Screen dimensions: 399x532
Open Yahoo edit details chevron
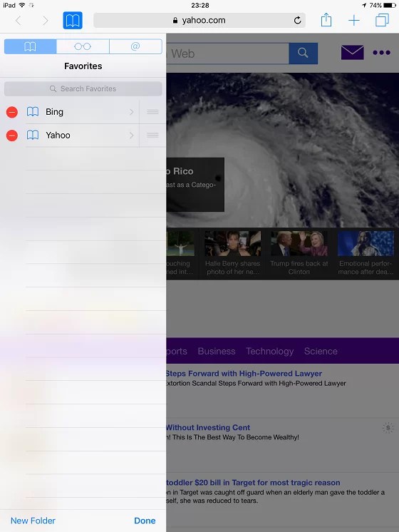tap(132, 135)
